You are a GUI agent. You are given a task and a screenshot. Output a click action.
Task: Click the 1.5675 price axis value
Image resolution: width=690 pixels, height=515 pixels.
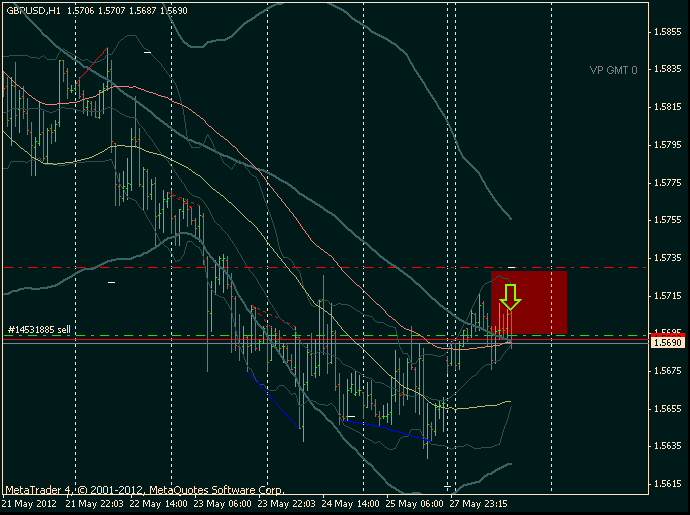pos(668,371)
